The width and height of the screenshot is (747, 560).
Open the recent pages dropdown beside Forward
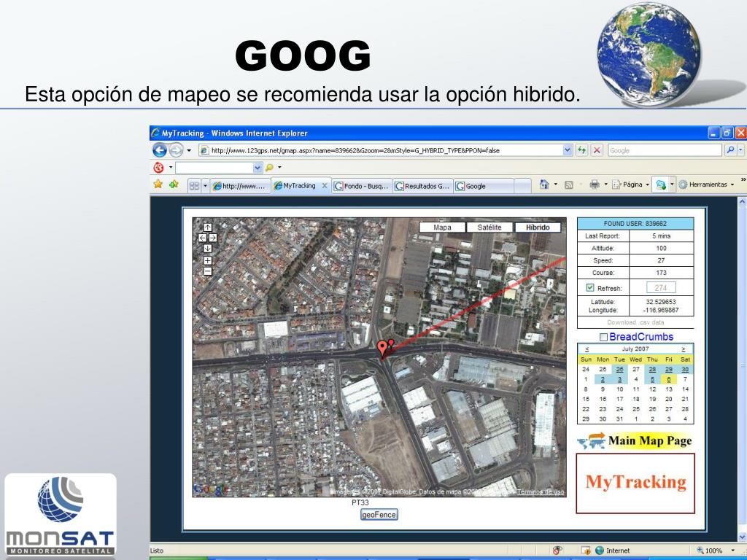pyautogui.click(x=189, y=150)
